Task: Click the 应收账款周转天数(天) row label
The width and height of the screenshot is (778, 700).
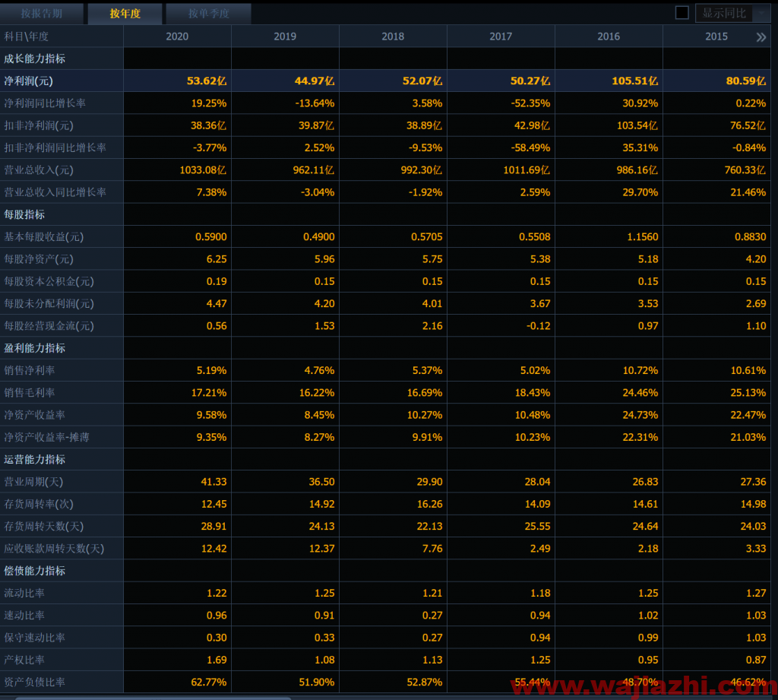Action: click(54, 549)
